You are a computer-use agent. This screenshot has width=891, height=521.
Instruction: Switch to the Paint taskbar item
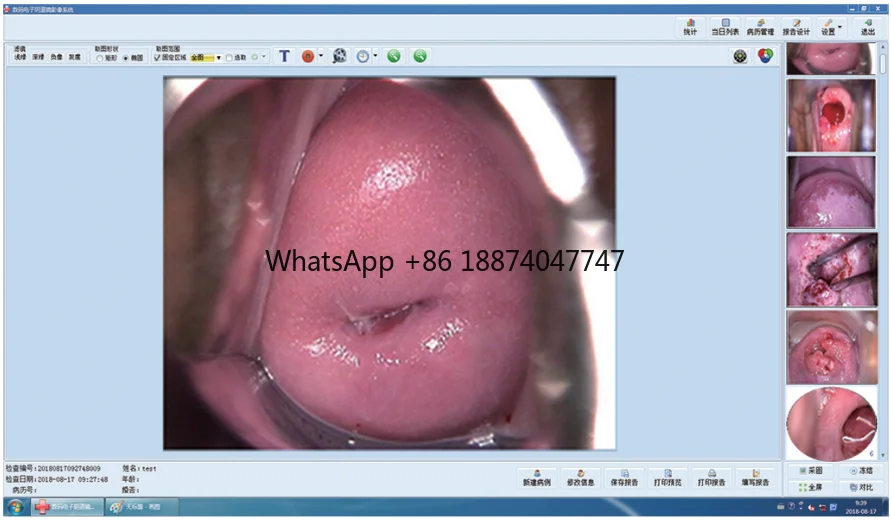142,506
